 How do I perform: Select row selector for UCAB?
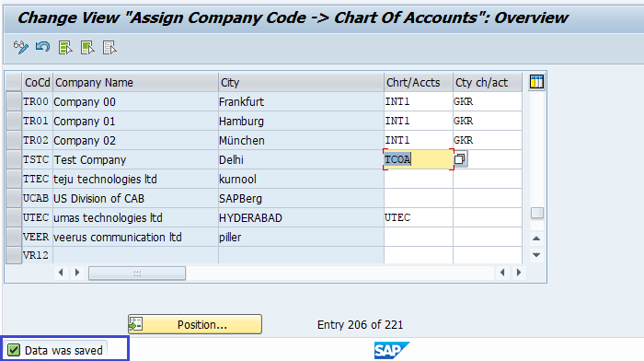pyautogui.click(x=14, y=198)
